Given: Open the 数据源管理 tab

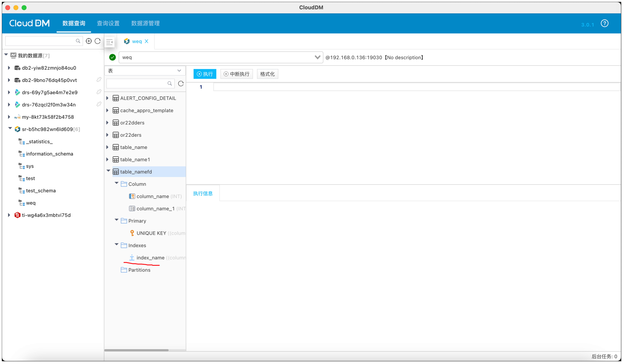Looking at the screenshot, I should coord(145,23).
